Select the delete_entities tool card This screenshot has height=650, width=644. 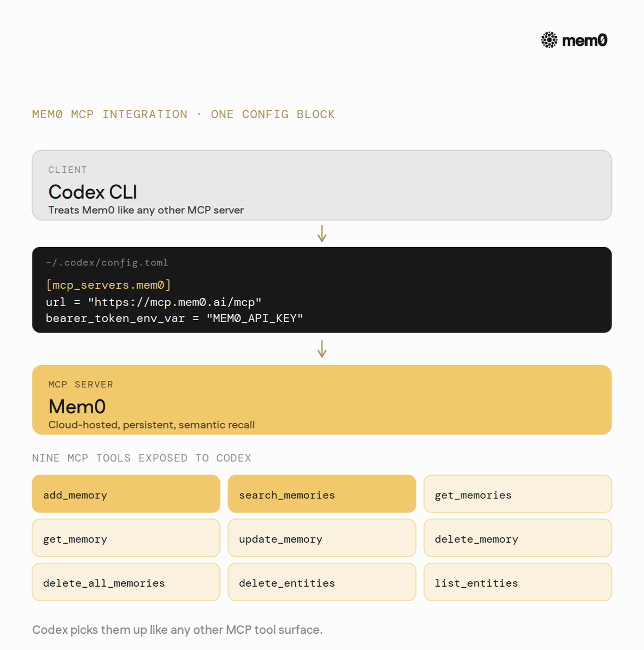[322, 582]
